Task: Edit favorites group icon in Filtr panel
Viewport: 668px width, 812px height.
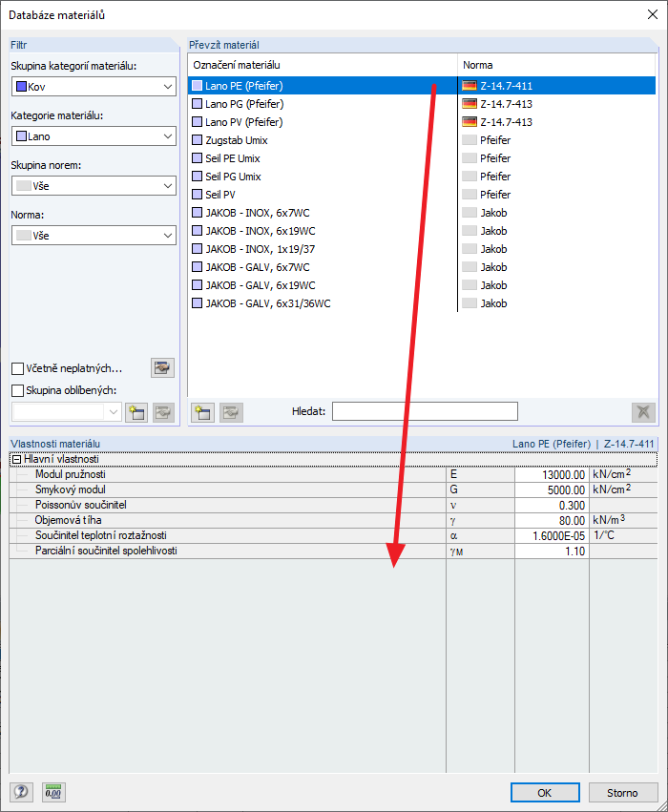Action: pos(163,413)
